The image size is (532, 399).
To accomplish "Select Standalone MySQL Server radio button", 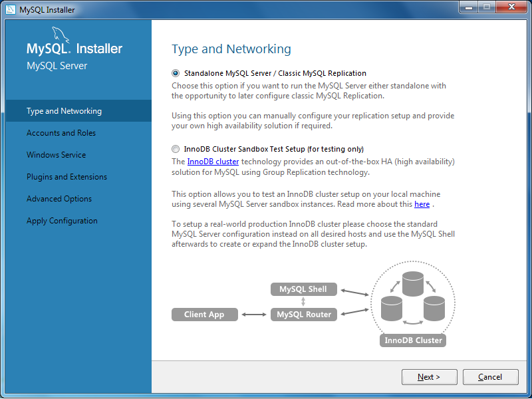I will [x=176, y=73].
